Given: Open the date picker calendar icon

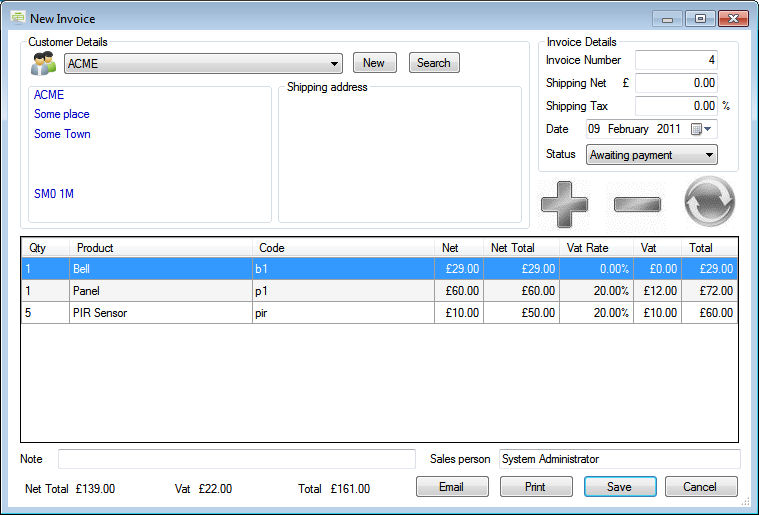Looking at the screenshot, I should pos(703,129).
